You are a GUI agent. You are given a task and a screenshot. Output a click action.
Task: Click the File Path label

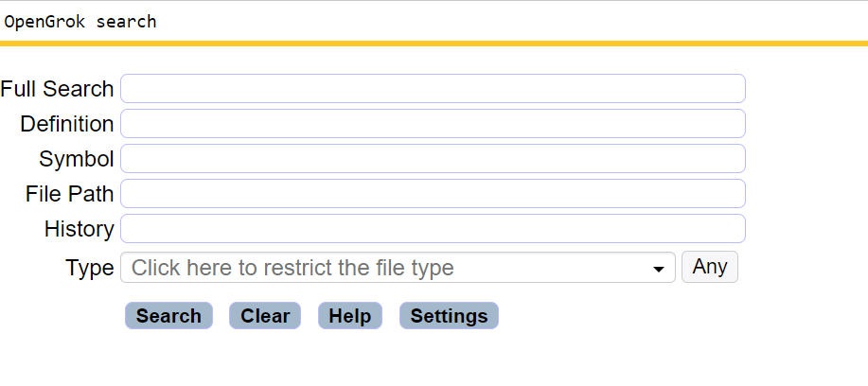pos(70,194)
